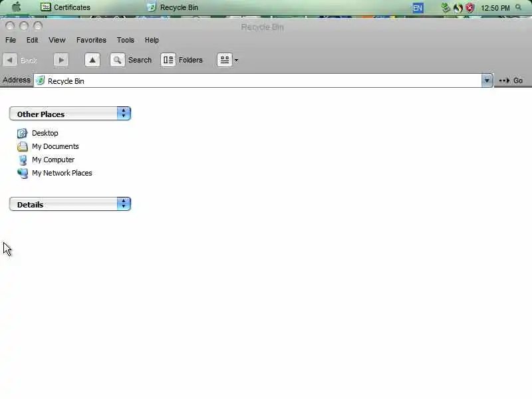Click the third round window control button
The height and width of the screenshot is (399, 532).
point(38,26)
